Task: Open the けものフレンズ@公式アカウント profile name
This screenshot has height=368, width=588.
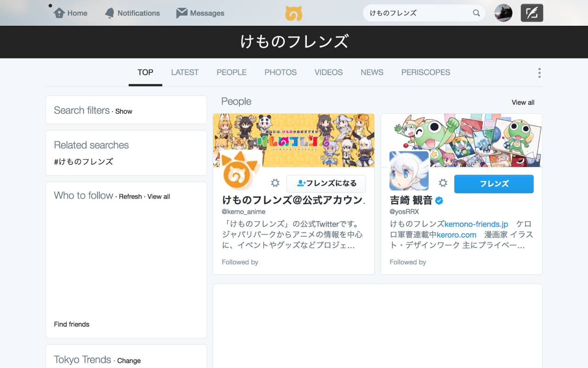Action: [x=294, y=200]
